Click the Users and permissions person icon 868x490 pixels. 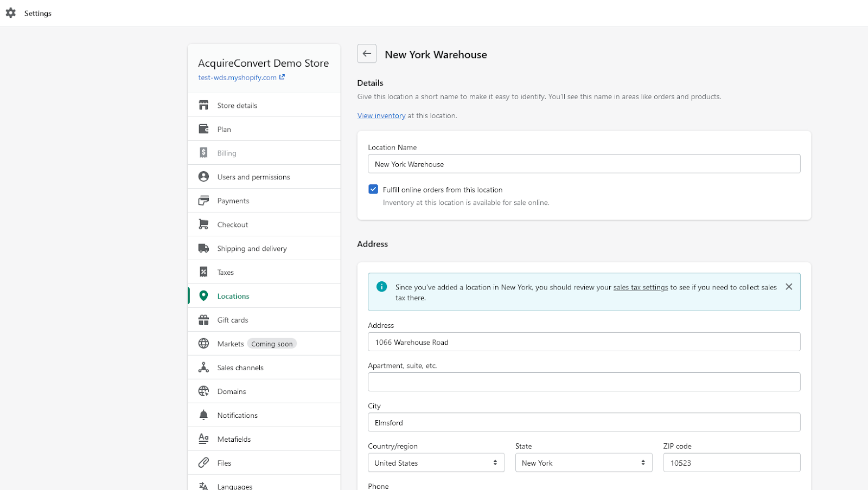click(203, 177)
